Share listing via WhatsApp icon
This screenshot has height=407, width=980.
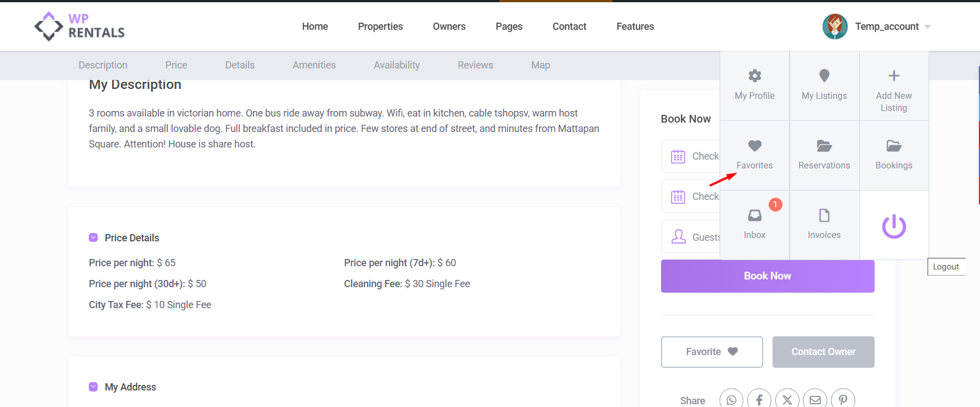(731, 400)
